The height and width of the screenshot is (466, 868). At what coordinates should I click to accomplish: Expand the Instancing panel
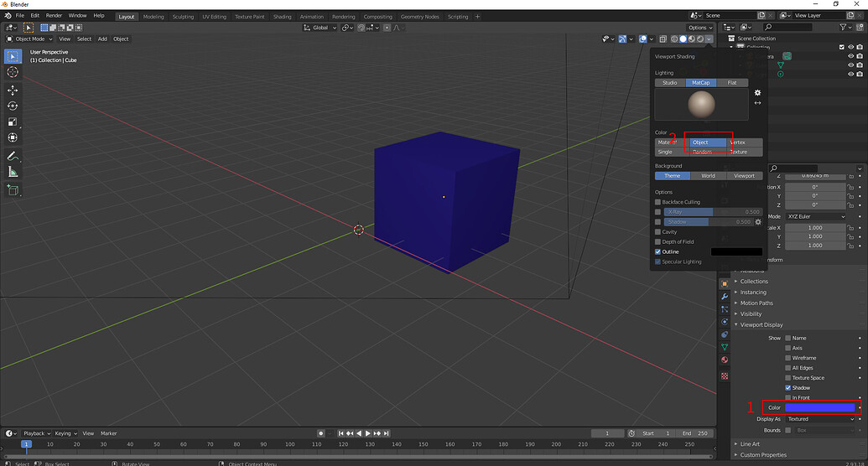pos(753,293)
